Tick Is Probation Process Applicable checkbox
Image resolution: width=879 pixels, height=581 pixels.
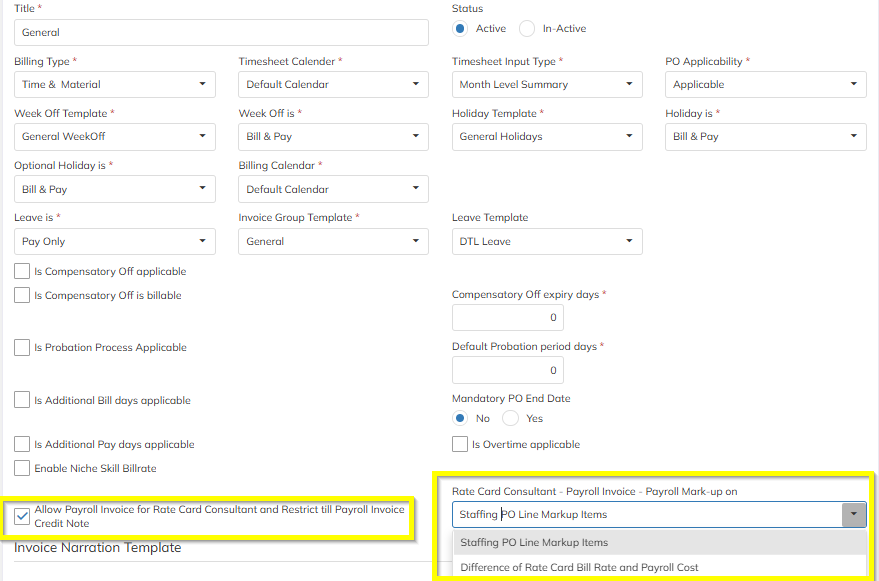coord(22,347)
